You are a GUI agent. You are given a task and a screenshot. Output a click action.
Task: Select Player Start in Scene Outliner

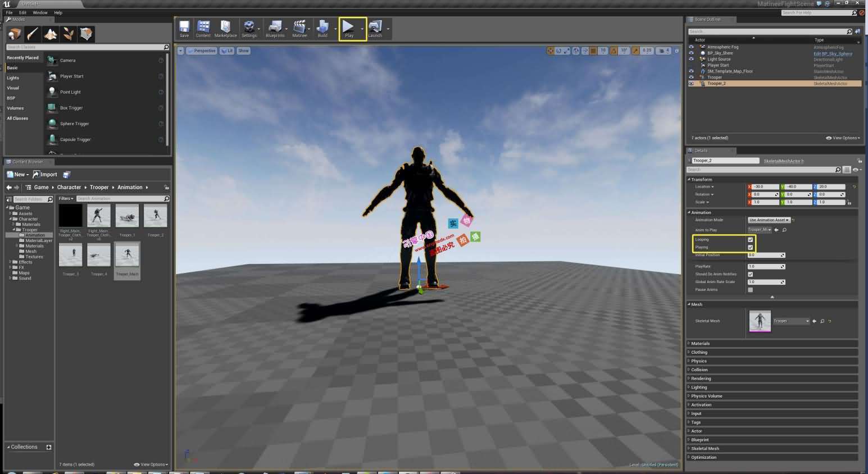(x=718, y=65)
